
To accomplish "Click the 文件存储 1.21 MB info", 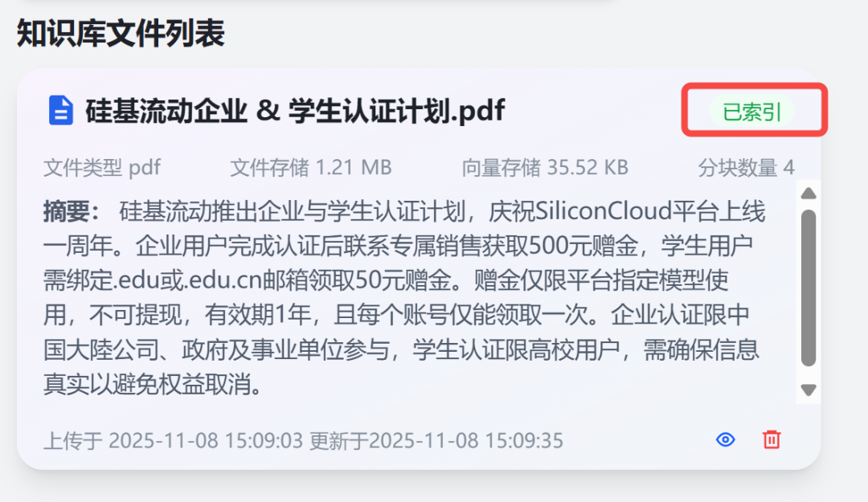I will [x=310, y=167].
